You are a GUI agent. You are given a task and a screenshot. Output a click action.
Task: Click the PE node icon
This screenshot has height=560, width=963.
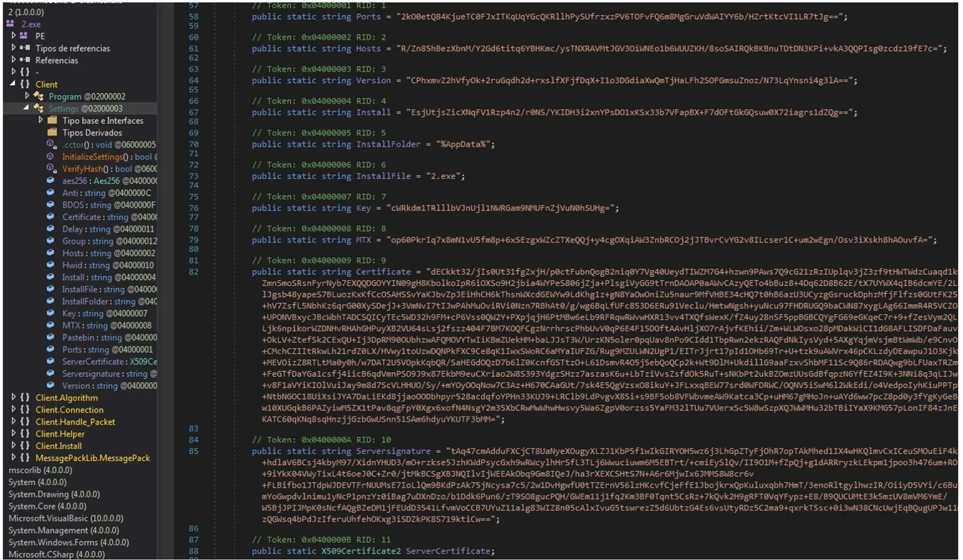24,36
